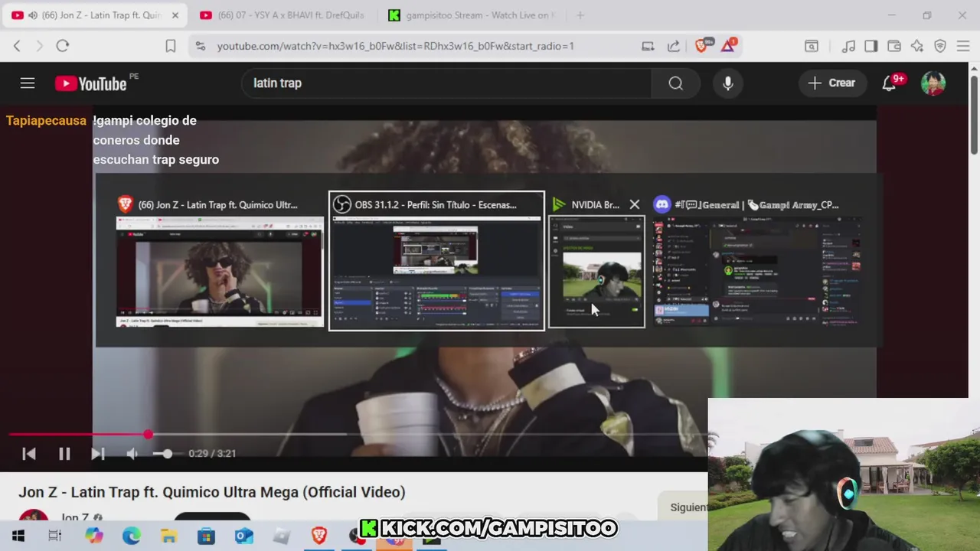Switch to Brave on the taskbar
The image size is (980, 551).
[318, 536]
